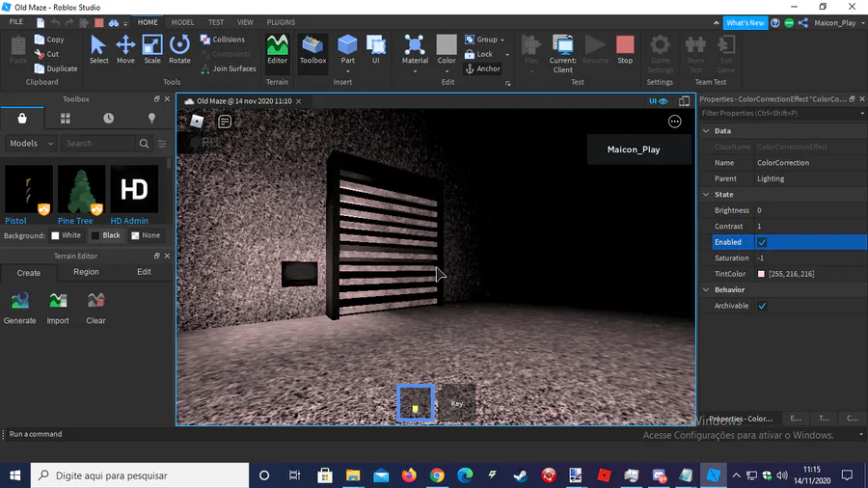This screenshot has height=488, width=868.
Task: Click the Clear terrain tool
Action: tap(95, 308)
